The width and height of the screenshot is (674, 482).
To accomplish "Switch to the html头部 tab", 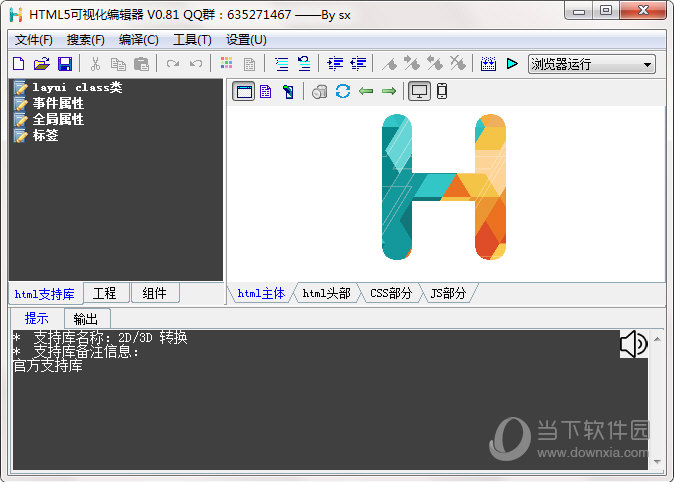I will point(327,293).
